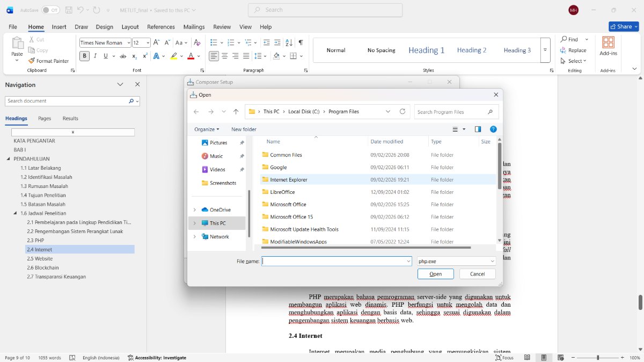The width and height of the screenshot is (644, 362).
Task: Open the Insert ribbon tab
Action: click(59, 27)
